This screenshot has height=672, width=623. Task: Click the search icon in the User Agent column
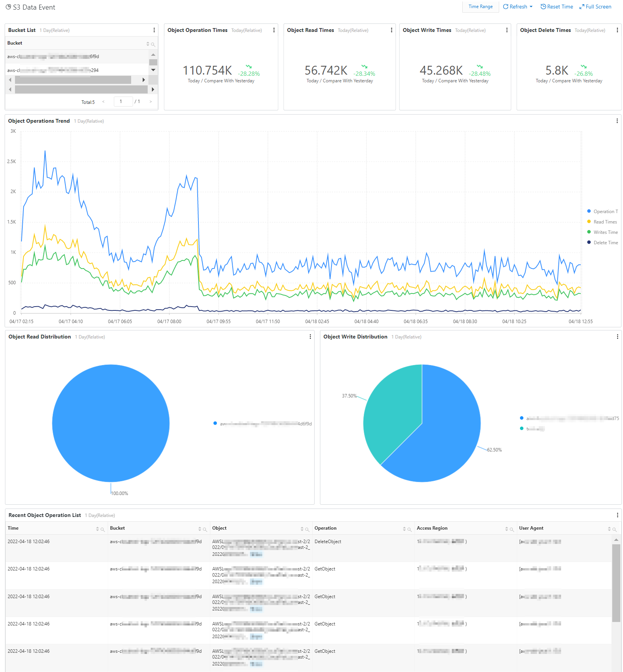click(x=615, y=529)
